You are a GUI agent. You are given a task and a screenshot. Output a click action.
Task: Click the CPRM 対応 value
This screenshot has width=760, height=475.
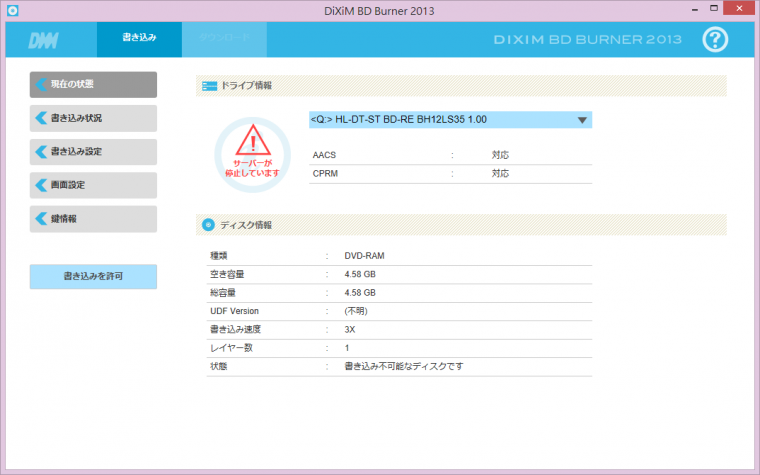coord(500,174)
